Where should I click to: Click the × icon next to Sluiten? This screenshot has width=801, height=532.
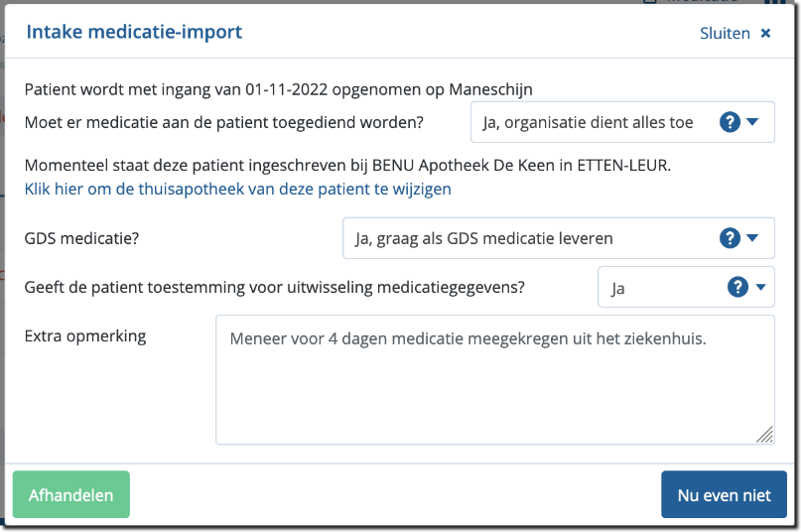[x=765, y=33]
